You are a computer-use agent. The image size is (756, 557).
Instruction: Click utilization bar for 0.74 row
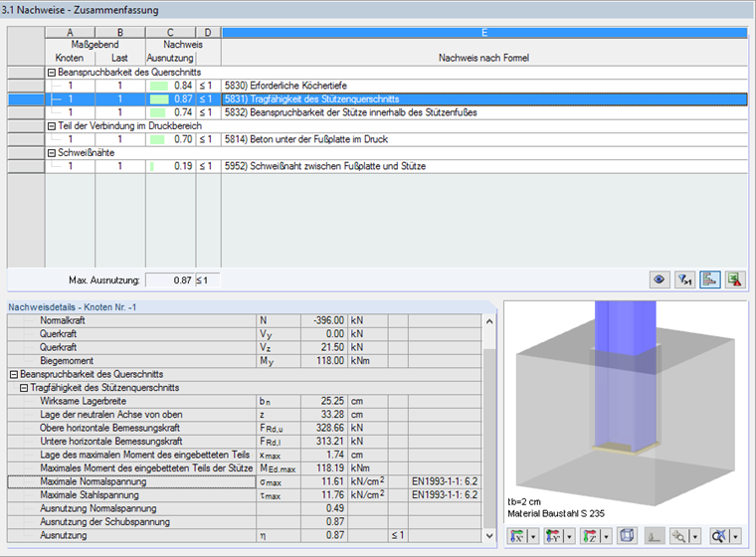(x=157, y=112)
